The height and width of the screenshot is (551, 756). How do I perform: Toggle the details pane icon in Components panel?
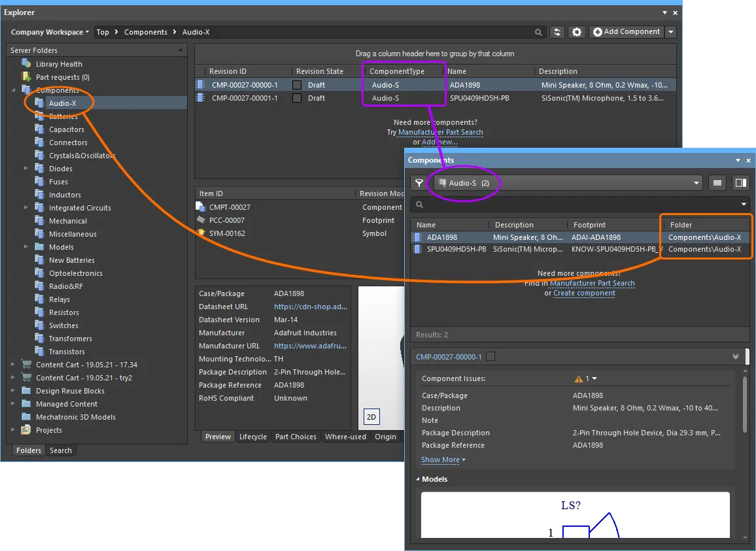[x=740, y=183]
